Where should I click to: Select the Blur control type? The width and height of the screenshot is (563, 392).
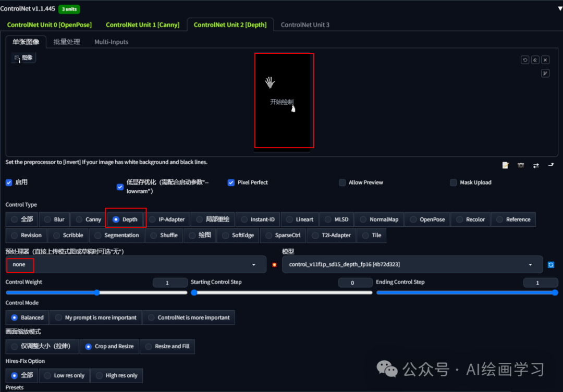click(54, 219)
